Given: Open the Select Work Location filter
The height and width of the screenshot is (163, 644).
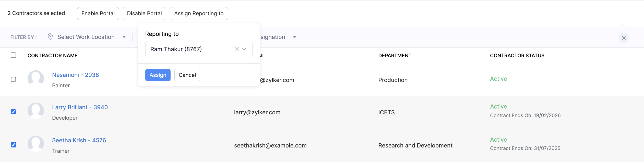Looking at the screenshot, I should coord(86,37).
